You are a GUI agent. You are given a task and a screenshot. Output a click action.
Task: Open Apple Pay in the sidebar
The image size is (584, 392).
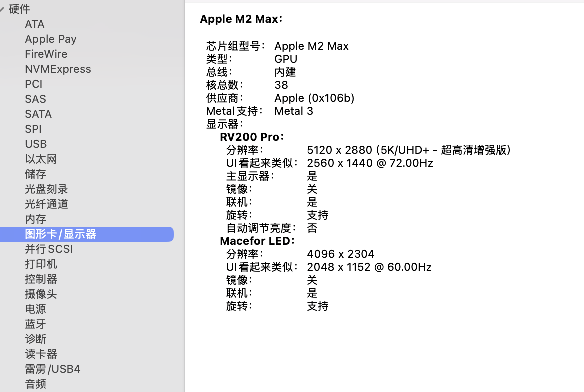point(51,39)
